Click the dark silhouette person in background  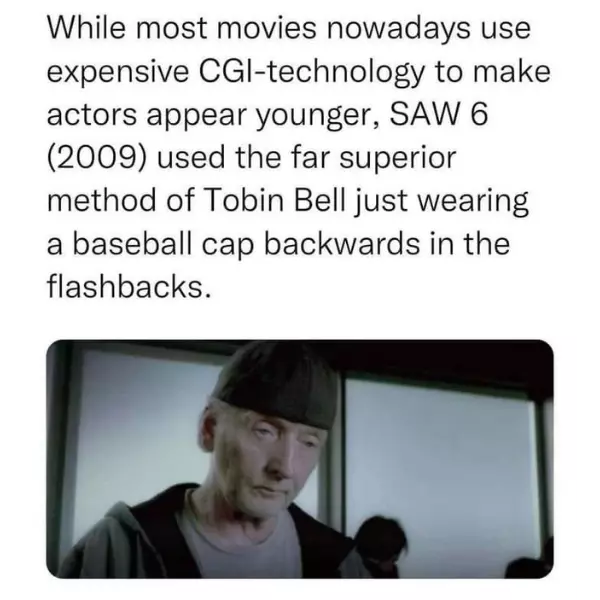coord(380,545)
